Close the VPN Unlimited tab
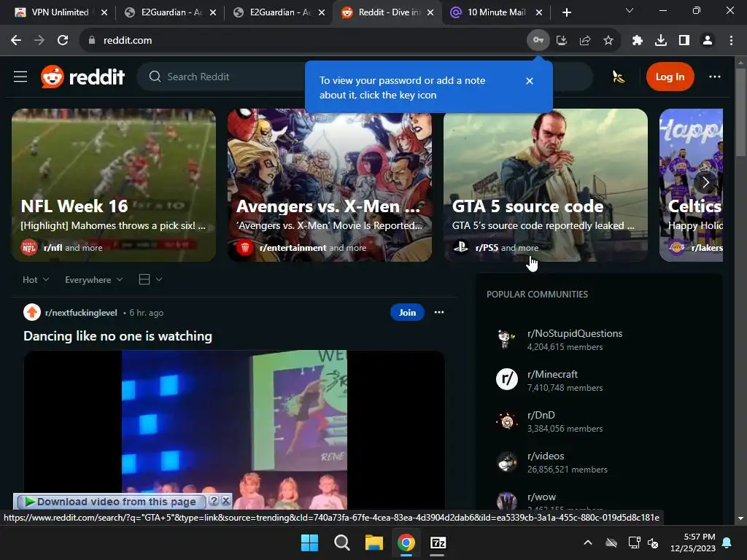Screen dimensions: 747x560 coord(104,13)
